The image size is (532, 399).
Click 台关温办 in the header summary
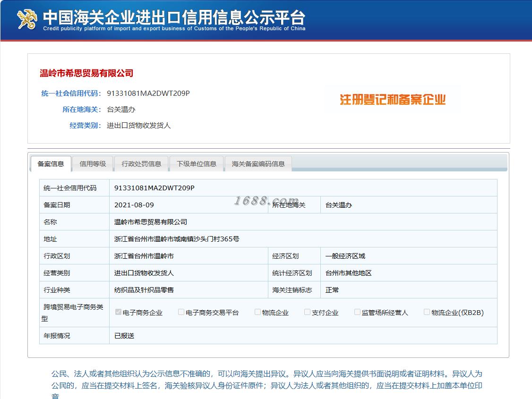click(x=121, y=110)
